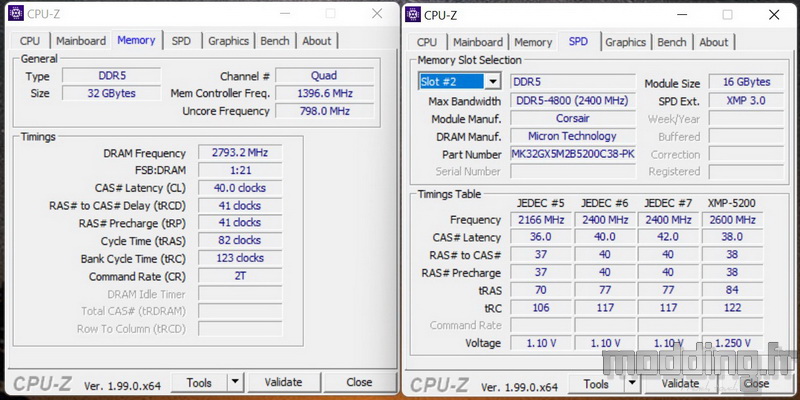Image resolution: width=800 pixels, height=400 pixels.
Task: Click the 82 clocks tRAS value
Action: click(240, 240)
